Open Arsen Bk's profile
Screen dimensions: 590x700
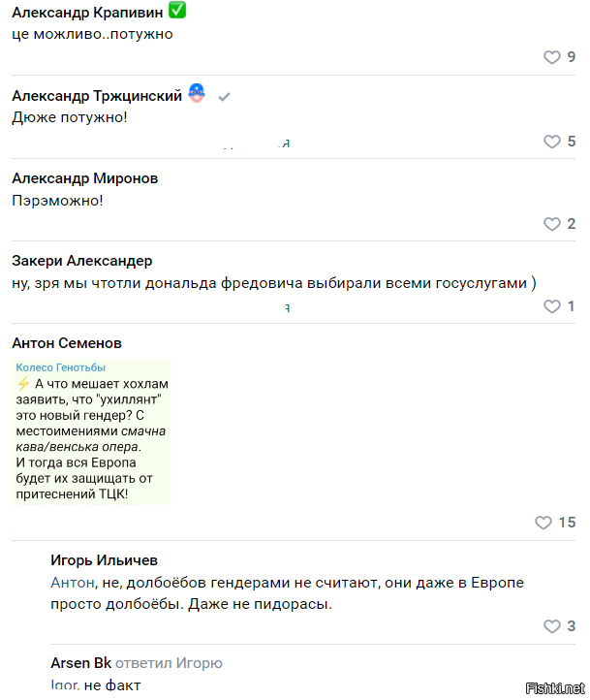coord(80,663)
